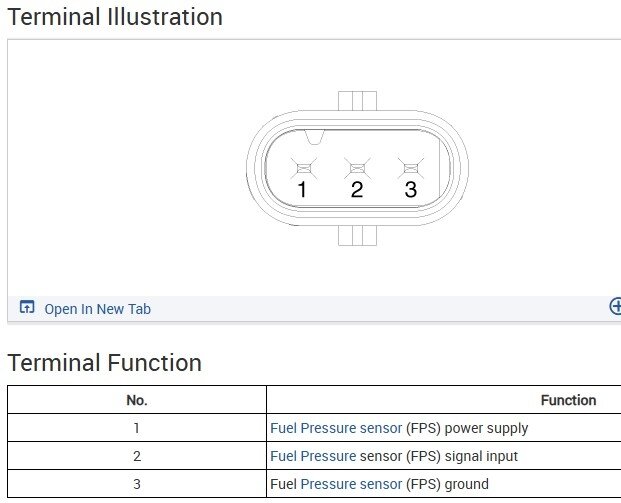Click terminal 1 cross-shaped pin symbol
Image resolution: width=621 pixels, height=503 pixels.
click(x=302, y=167)
